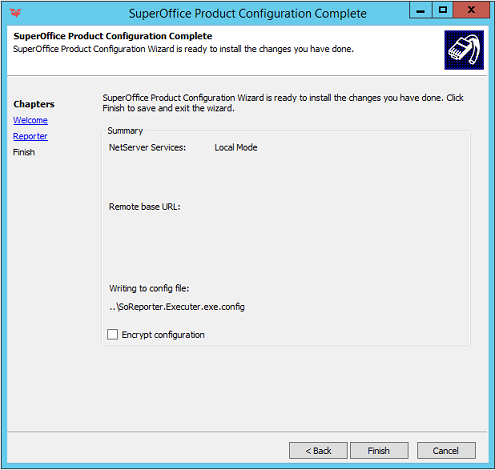This screenshot has width=495, height=470.
Task: Minimize the configuration wizard window
Action: [421, 10]
